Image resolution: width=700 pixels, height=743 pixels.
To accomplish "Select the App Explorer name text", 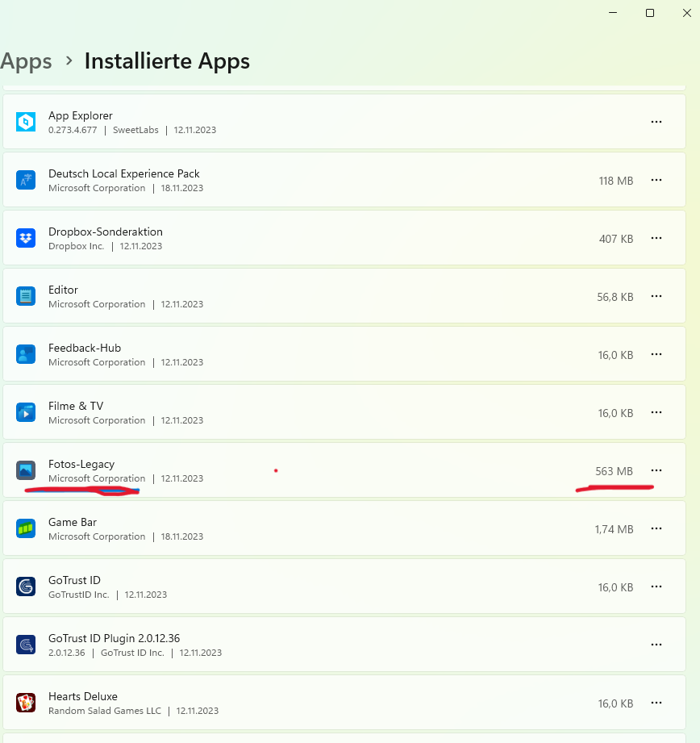I will [81, 115].
